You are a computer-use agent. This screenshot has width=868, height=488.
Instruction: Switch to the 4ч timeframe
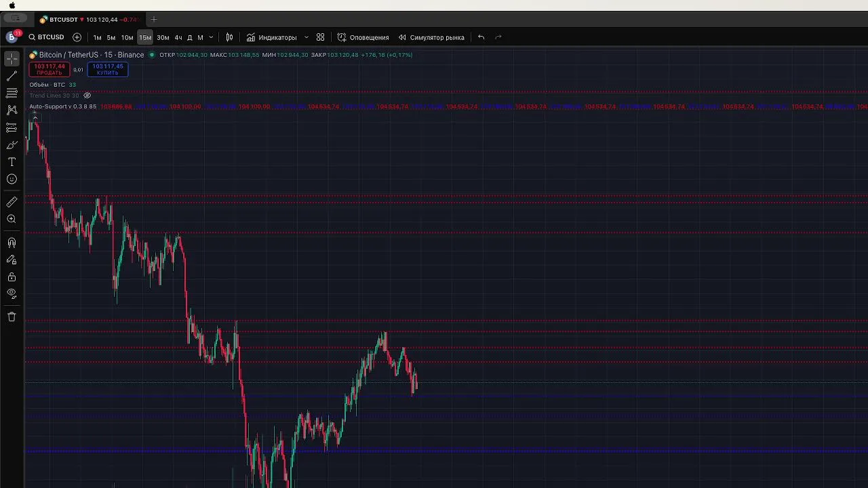[x=178, y=38]
